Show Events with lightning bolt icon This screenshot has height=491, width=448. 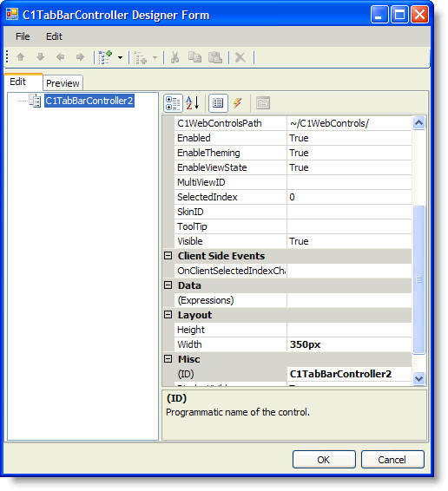(x=238, y=103)
